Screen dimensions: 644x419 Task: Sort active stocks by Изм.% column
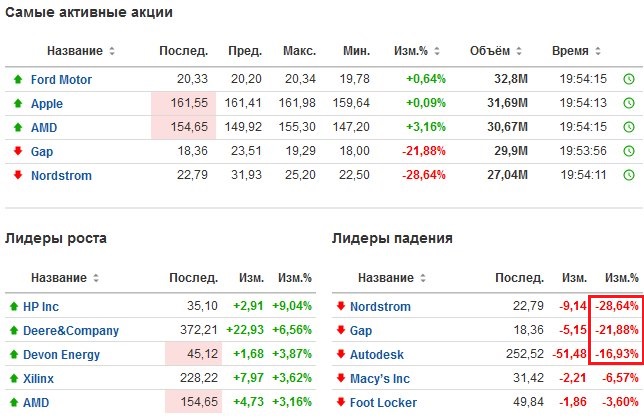(437, 51)
